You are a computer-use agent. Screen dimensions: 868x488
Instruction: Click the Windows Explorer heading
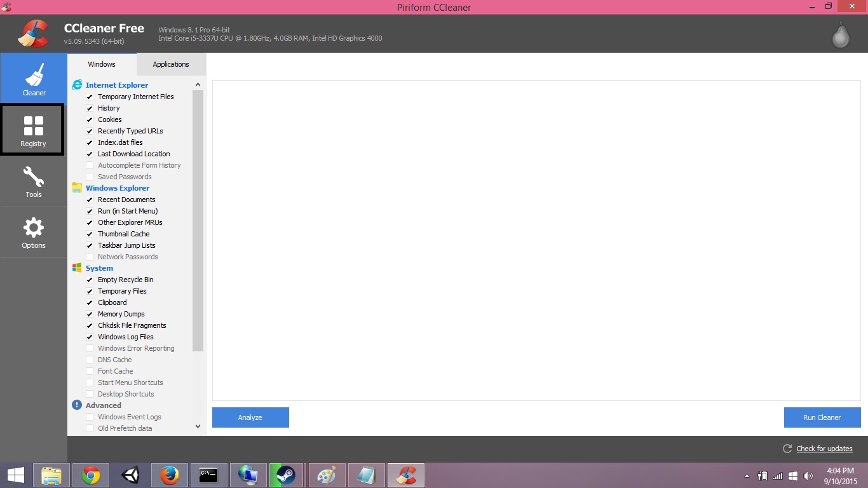[118, 187]
